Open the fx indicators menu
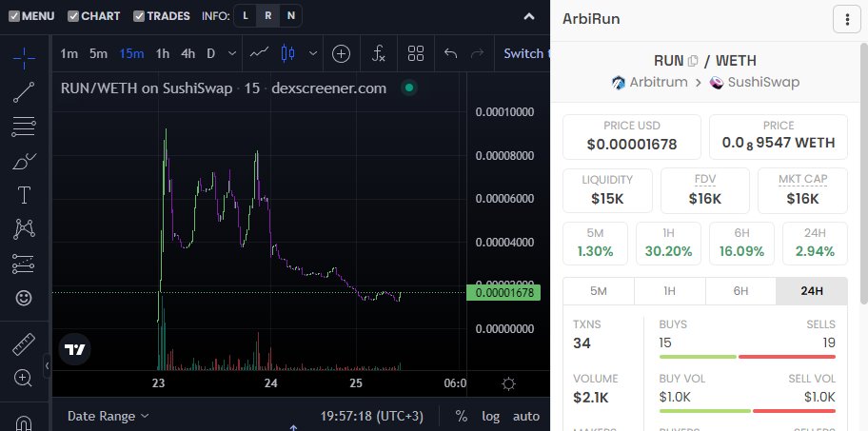The height and width of the screenshot is (431, 868). (x=378, y=53)
